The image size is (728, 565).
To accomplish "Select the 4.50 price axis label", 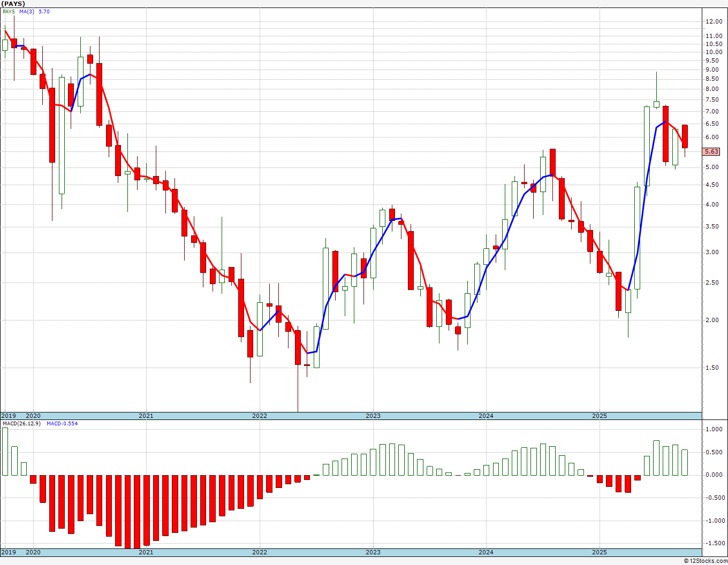I will [x=712, y=185].
